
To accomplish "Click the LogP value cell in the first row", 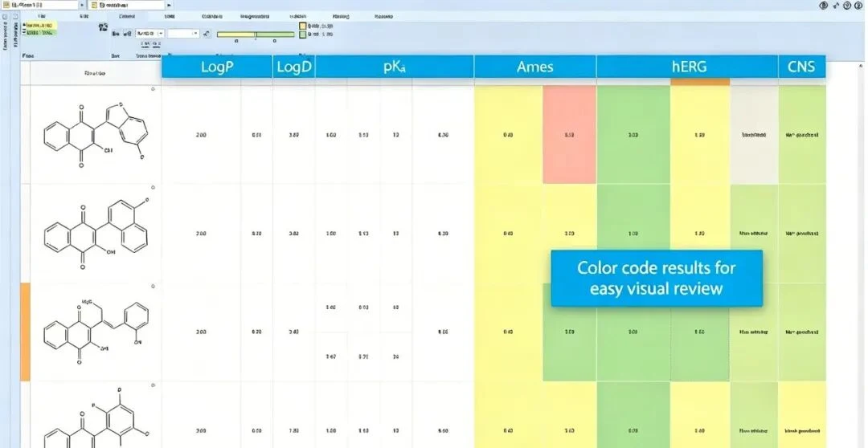I will 201,134.
